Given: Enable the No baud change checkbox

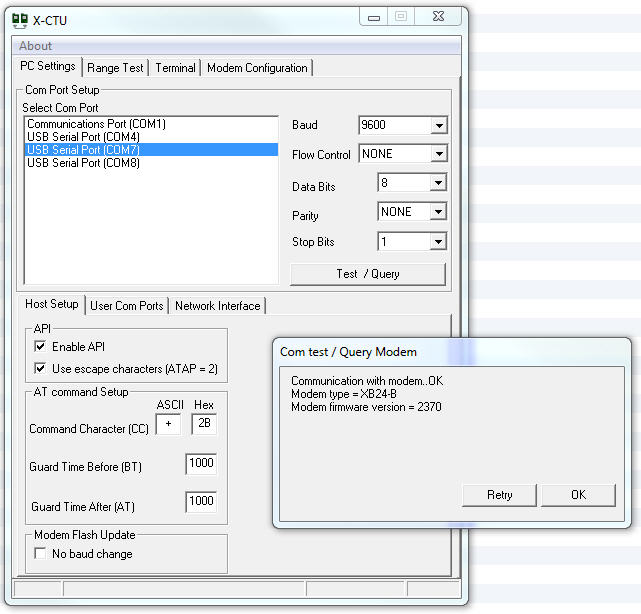Looking at the screenshot, I should (40, 554).
